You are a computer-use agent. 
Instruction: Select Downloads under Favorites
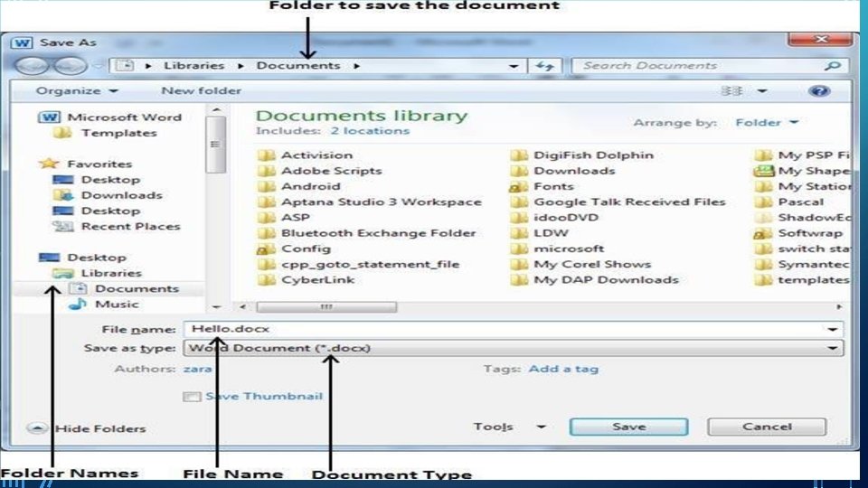(122, 195)
